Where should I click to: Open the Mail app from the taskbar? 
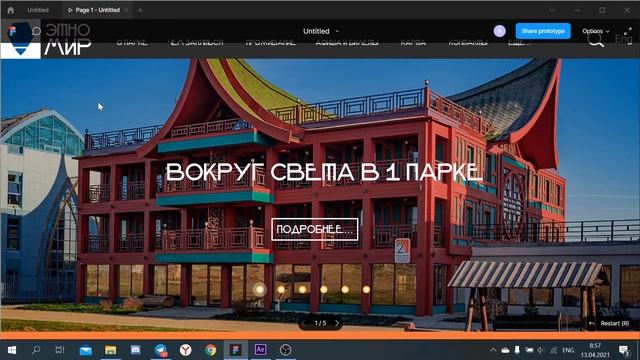(x=86, y=350)
